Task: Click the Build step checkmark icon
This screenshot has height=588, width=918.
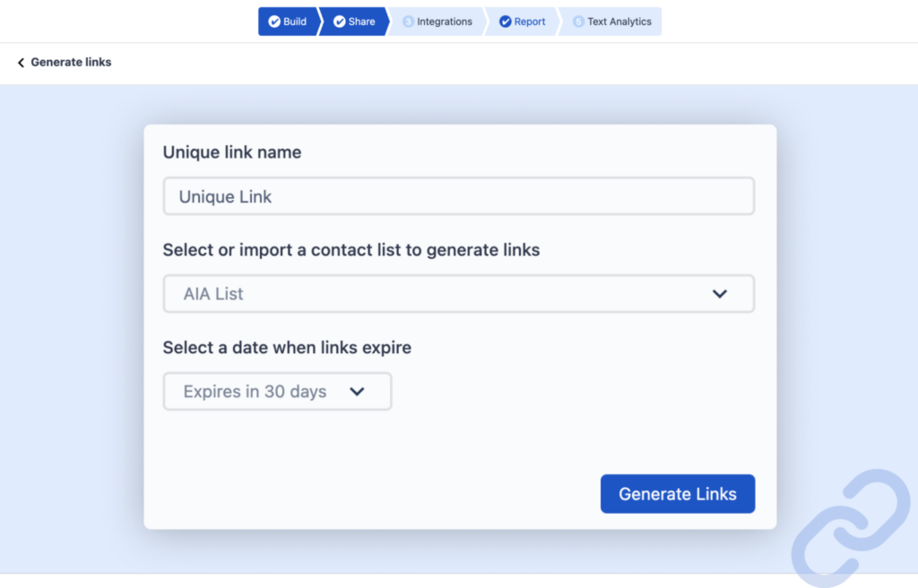Action: point(274,22)
